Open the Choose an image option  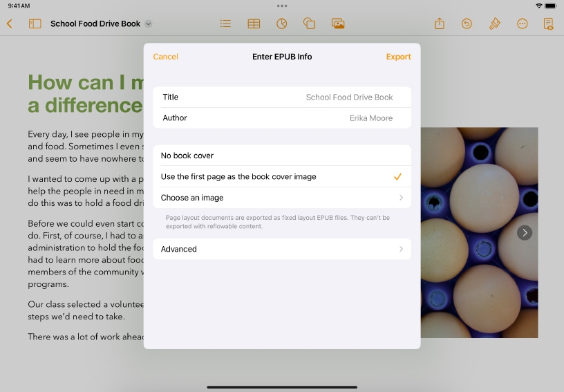point(281,198)
